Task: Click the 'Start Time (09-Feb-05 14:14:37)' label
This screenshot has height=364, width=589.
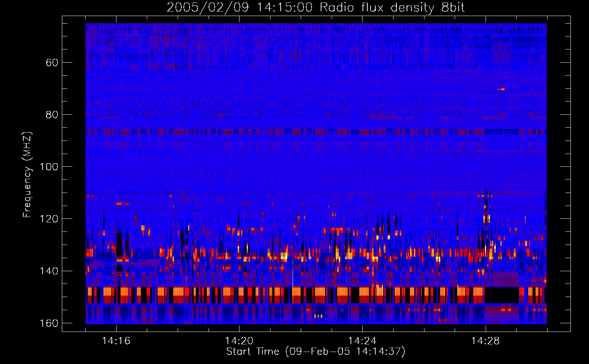Action: [x=316, y=352]
